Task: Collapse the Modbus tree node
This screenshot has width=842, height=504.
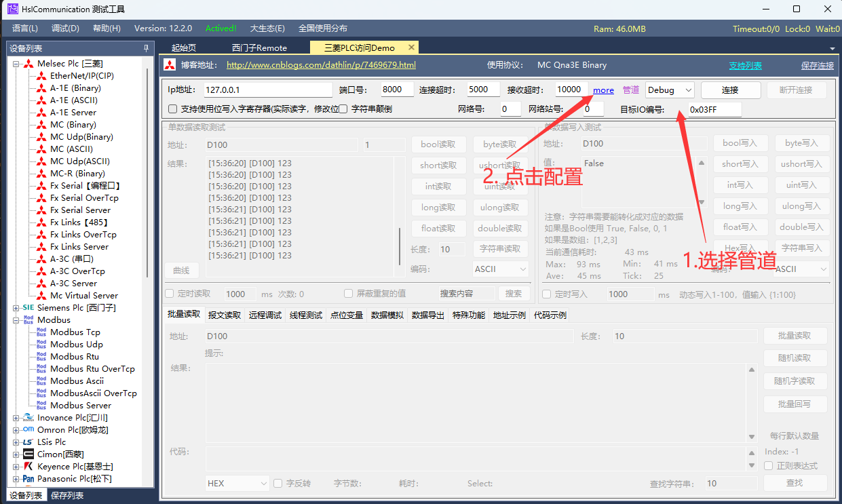Action: (16, 320)
